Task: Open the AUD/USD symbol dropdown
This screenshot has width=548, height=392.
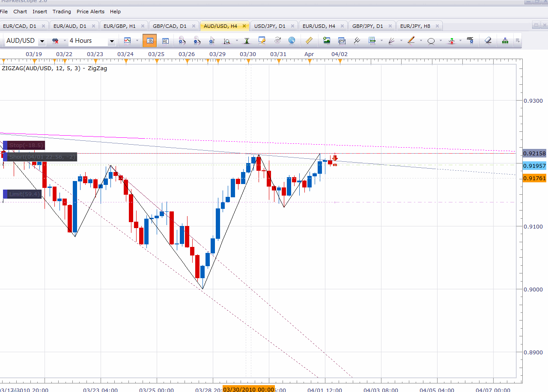Action: point(42,41)
